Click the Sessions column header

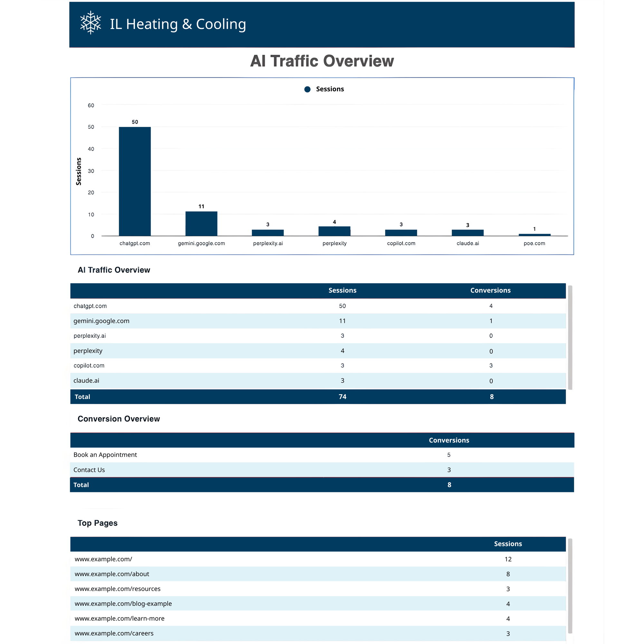tap(342, 290)
